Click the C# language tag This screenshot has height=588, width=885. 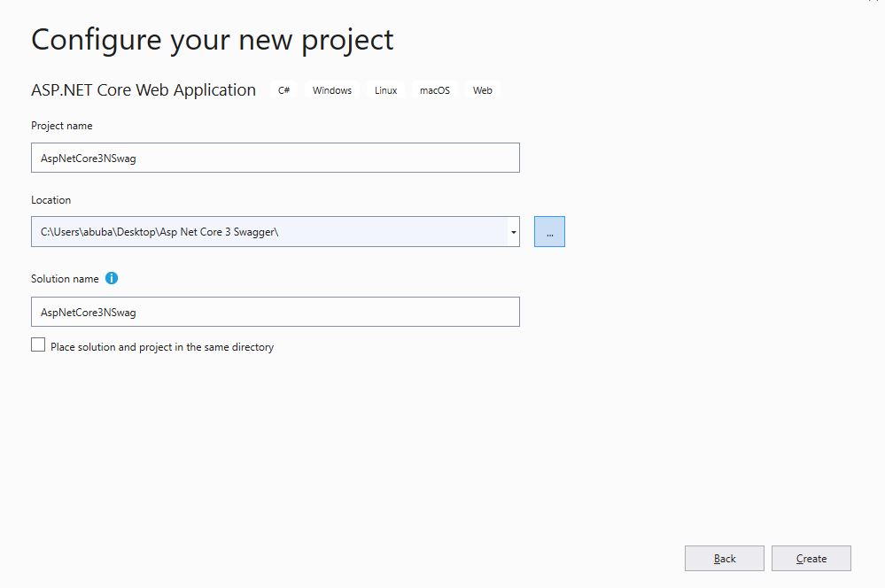(283, 90)
